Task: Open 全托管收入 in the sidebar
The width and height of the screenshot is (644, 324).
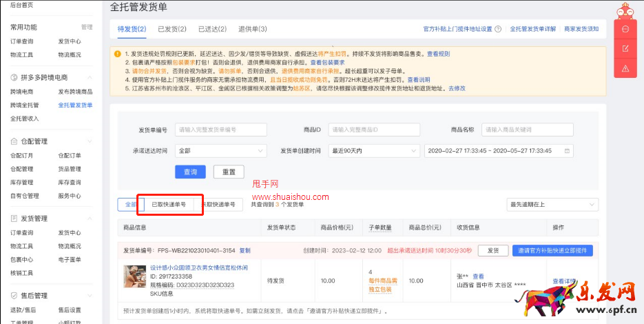Action: pyautogui.click(x=25, y=119)
